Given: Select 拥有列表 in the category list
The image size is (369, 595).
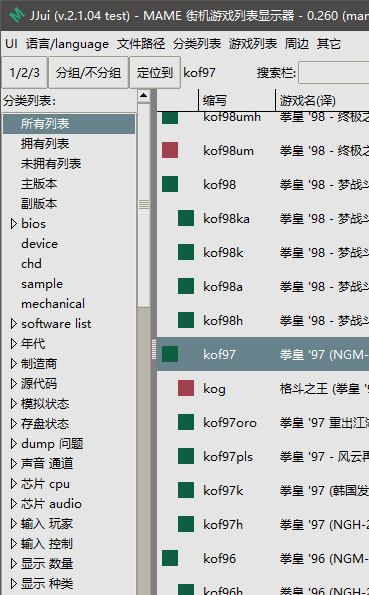Looking at the screenshot, I should point(45,143).
